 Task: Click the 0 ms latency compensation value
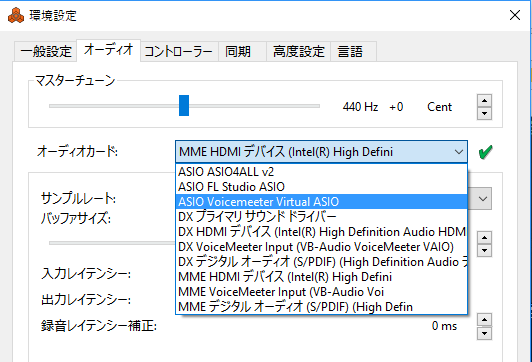pyautogui.click(x=444, y=326)
